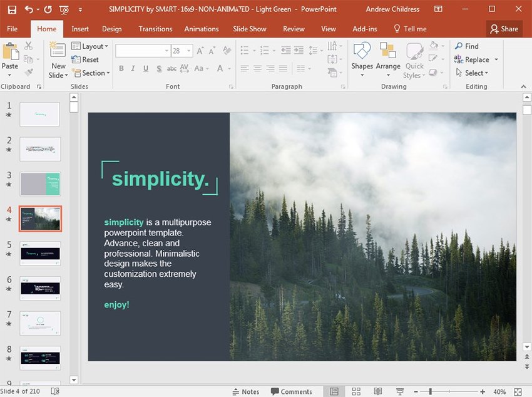Open the Shapes gallery
Screen dimensions: 532x397
pyautogui.click(x=362, y=59)
